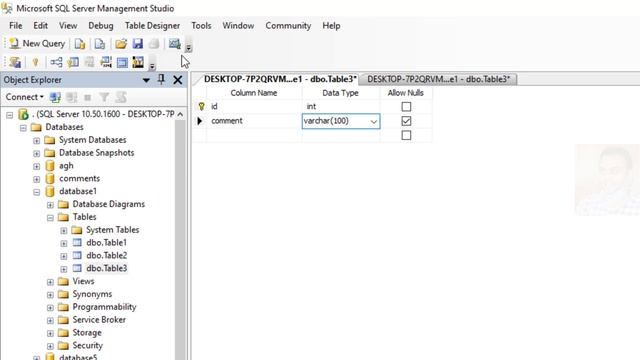Expand the System Databases folder
Viewport: 640px width, 360px height.
click(37, 141)
